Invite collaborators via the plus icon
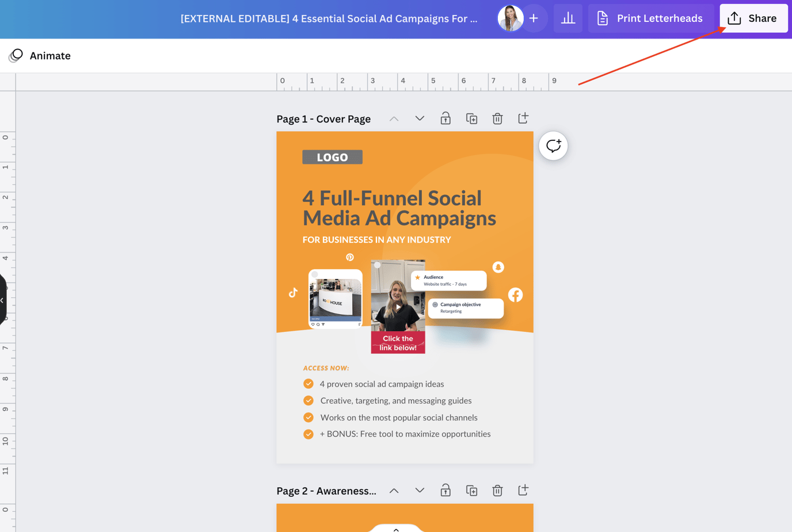This screenshot has width=792, height=532. [x=533, y=18]
